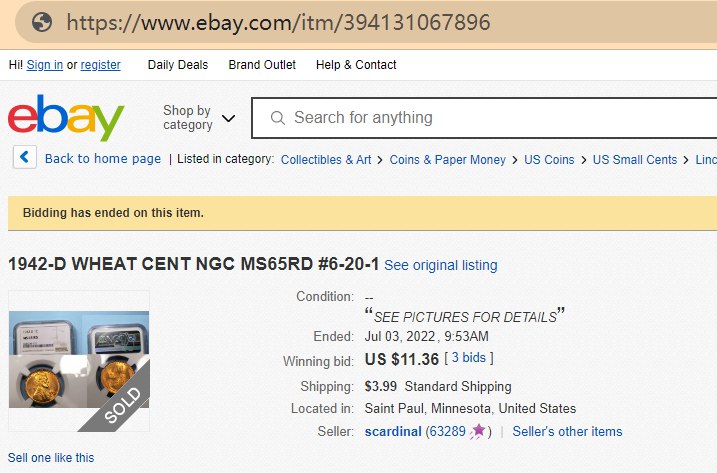717x473 pixels.
Task: Click the globe site info icon
Action: [41, 22]
